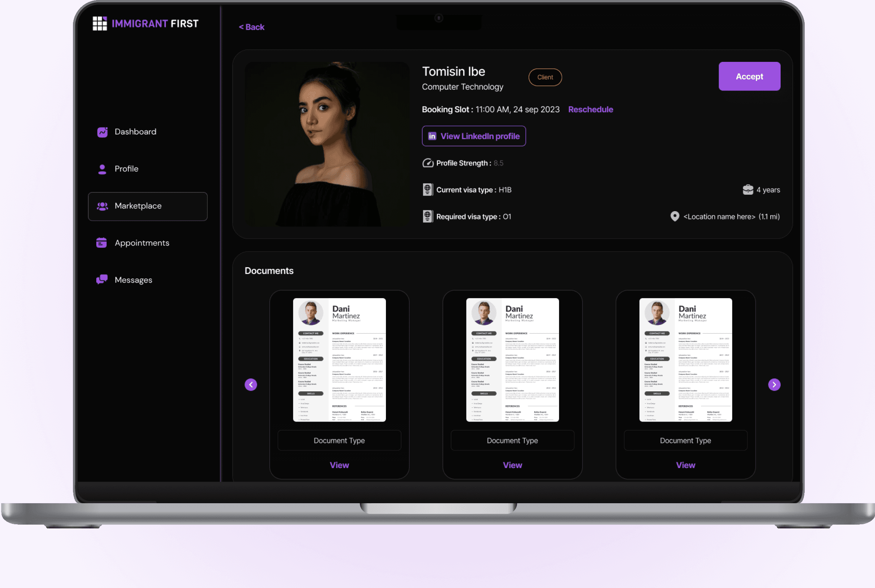Click the first Document Type field
875x588 pixels.
click(339, 441)
